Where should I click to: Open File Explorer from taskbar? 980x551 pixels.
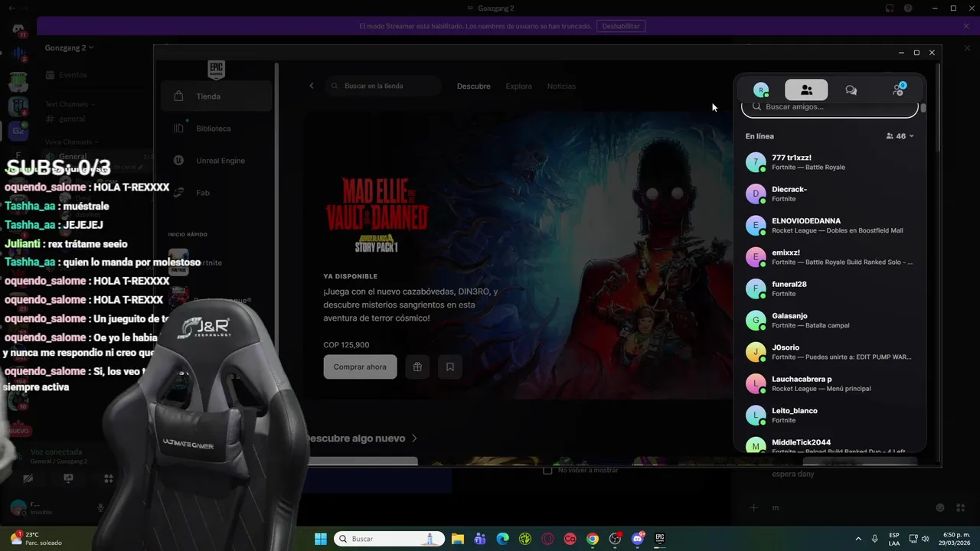[x=458, y=539]
